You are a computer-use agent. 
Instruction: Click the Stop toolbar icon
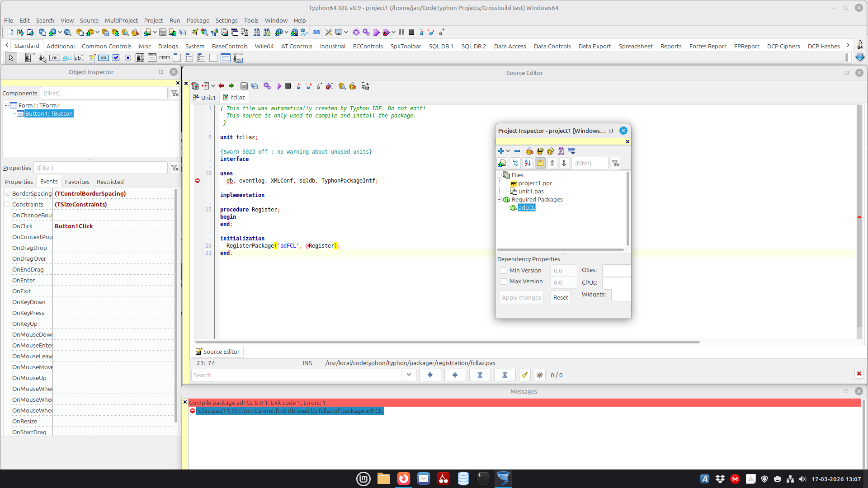coord(411,32)
